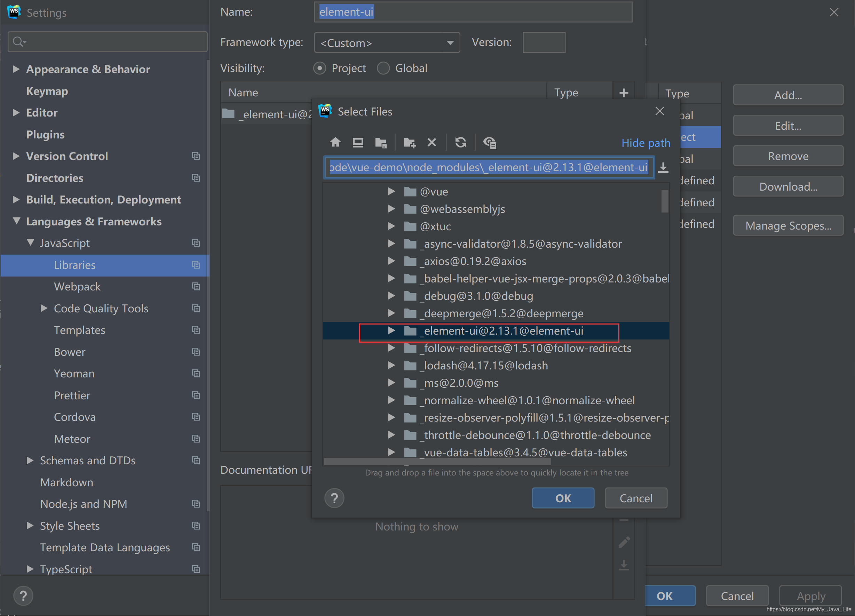Click the Refresh icon in file chooser
Viewport: 855px width, 616px height.
click(x=461, y=142)
